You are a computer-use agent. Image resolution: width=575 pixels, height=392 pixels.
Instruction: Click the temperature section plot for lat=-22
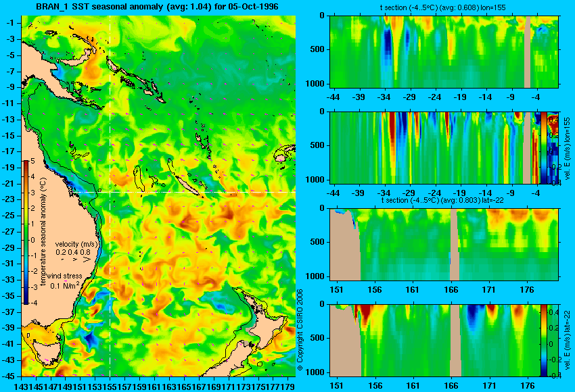pyautogui.click(x=444, y=245)
